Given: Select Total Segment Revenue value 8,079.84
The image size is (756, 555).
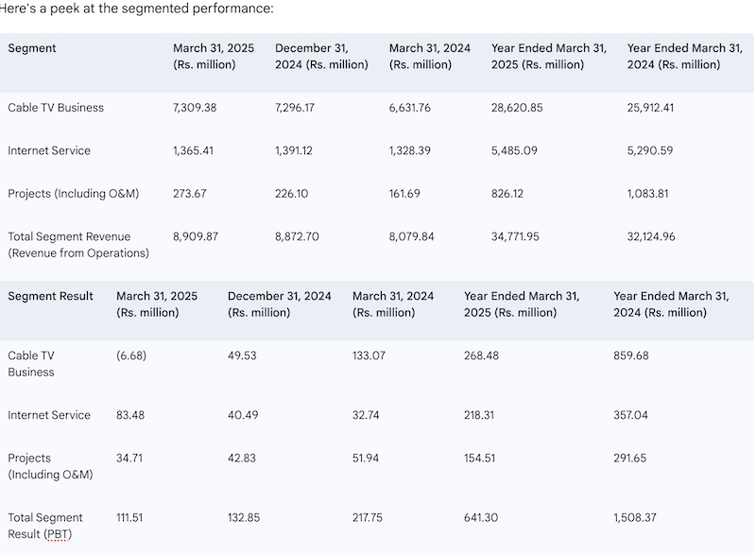Looking at the screenshot, I should tap(411, 236).
